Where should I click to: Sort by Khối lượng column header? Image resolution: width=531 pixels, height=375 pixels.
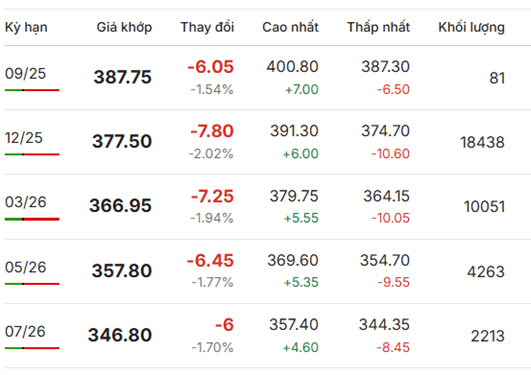[471, 27]
